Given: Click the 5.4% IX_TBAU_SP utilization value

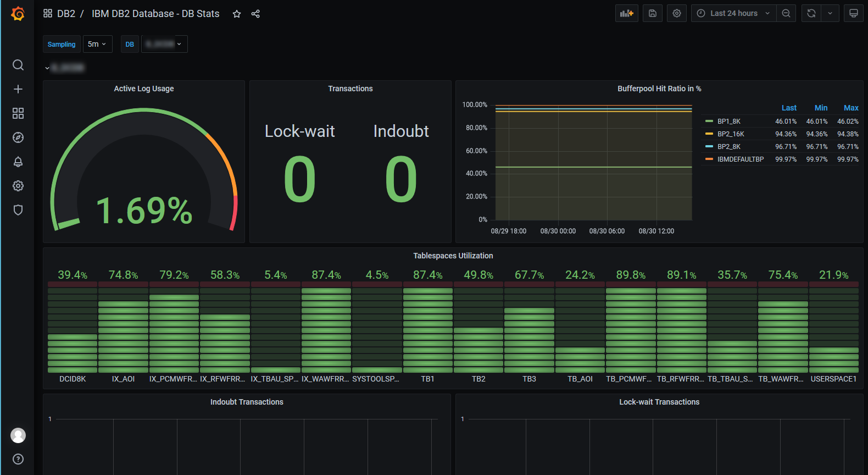Looking at the screenshot, I should tap(276, 275).
